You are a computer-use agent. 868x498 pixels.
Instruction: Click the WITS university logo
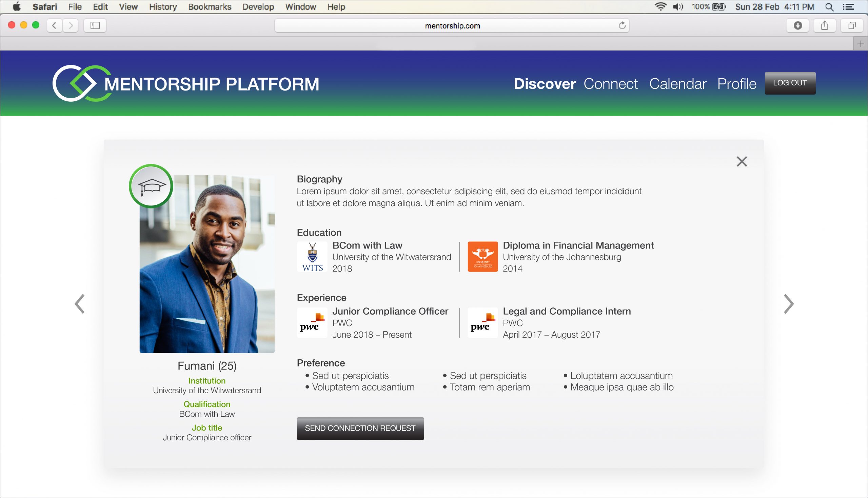coord(312,257)
